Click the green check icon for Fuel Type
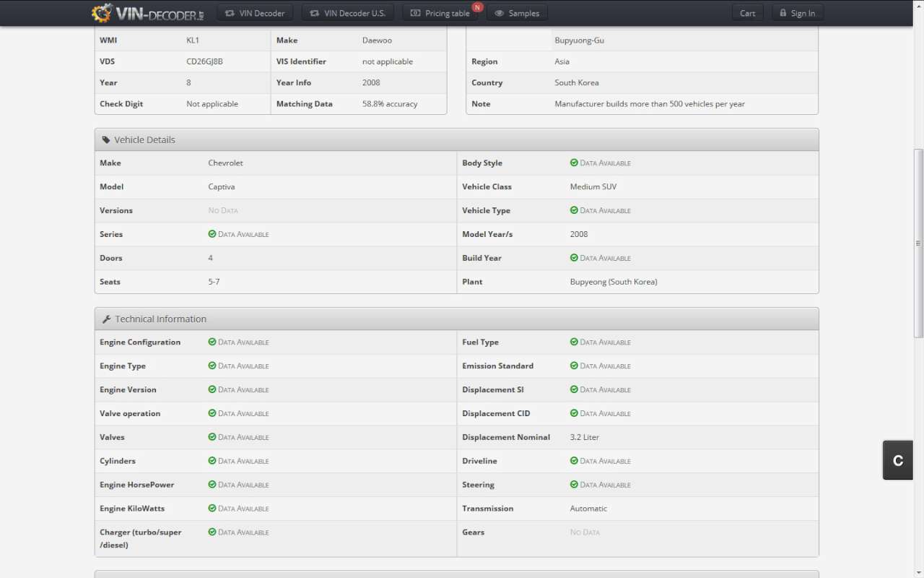Screen dimensions: 924x578 (574, 342)
